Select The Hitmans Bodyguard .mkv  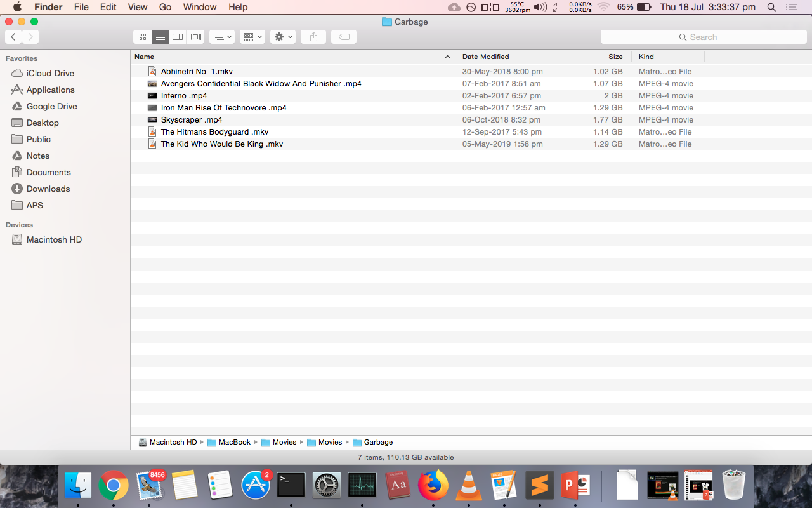(x=471, y=131)
